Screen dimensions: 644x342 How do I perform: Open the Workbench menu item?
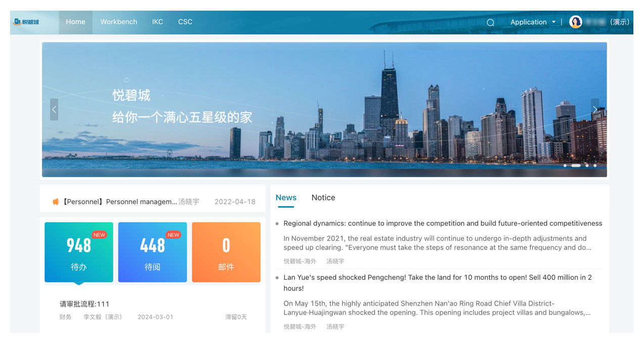click(x=119, y=22)
